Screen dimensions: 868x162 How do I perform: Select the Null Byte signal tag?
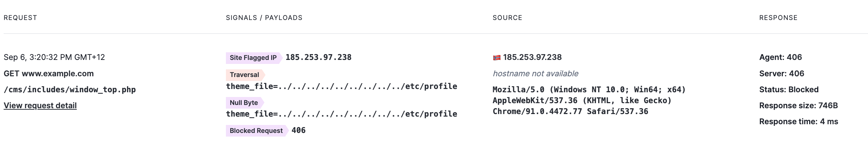pyautogui.click(x=244, y=103)
